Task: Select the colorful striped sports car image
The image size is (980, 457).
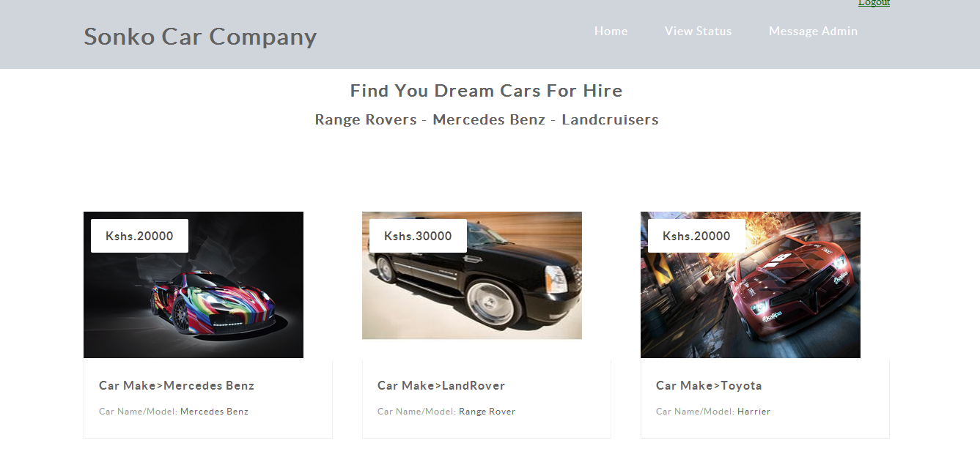Action: 194,285
